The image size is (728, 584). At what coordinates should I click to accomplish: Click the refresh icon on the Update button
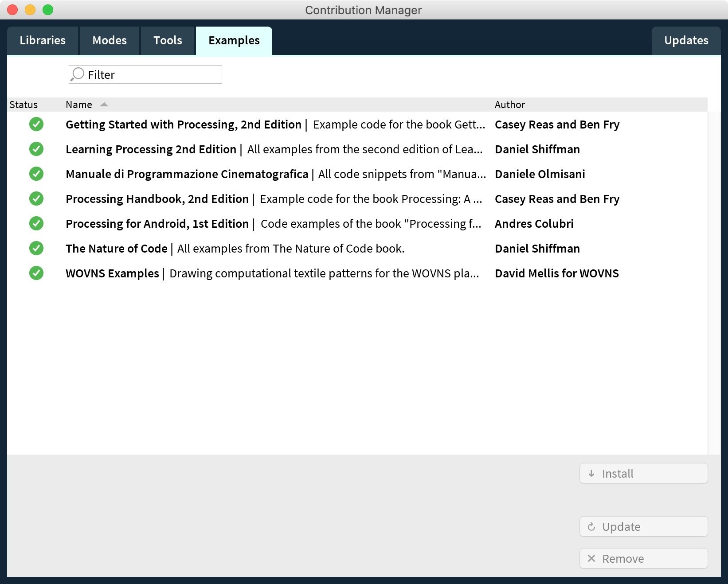click(x=591, y=527)
